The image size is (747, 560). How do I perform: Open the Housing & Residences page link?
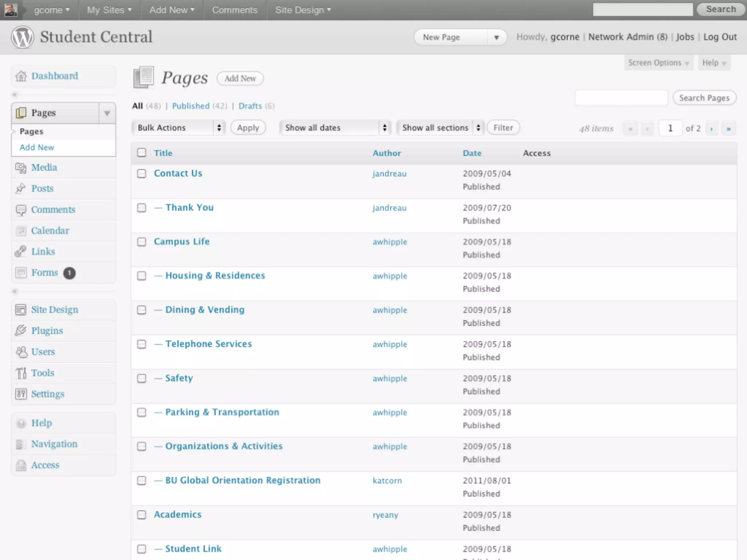[215, 276]
